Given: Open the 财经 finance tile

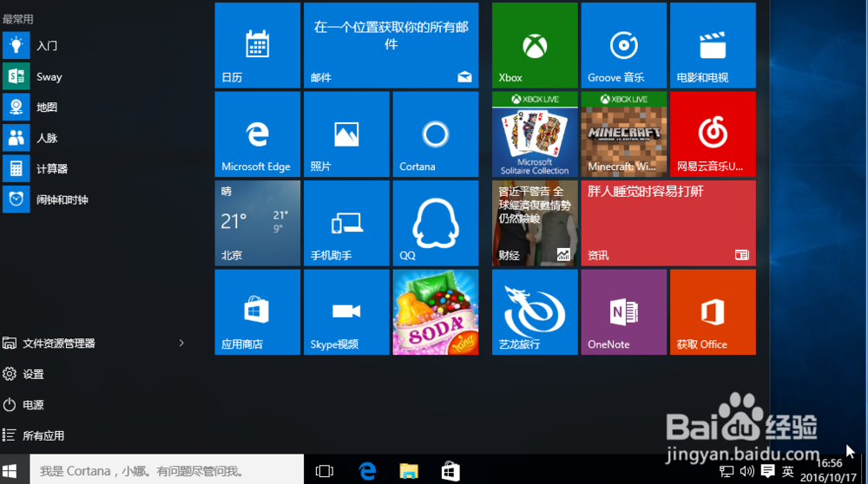Looking at the screenshot, I should pyautogui.click(x=535, y=224).
